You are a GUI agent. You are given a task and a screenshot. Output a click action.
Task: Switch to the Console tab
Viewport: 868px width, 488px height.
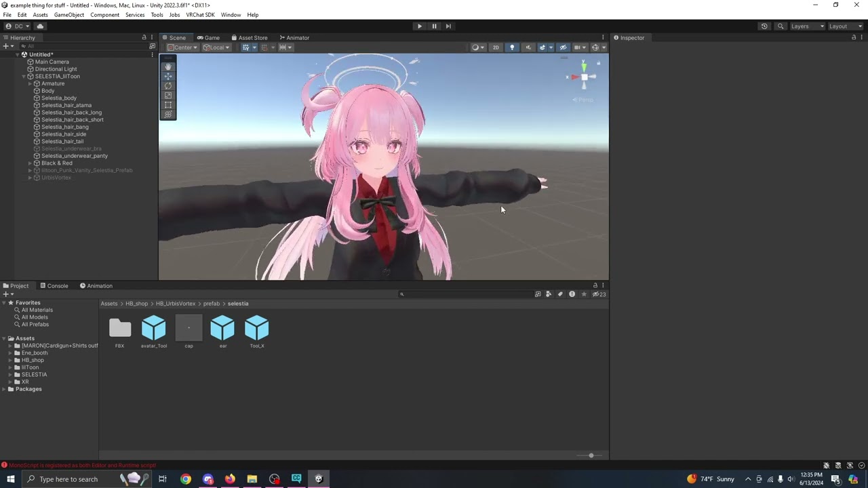[54, 286]
